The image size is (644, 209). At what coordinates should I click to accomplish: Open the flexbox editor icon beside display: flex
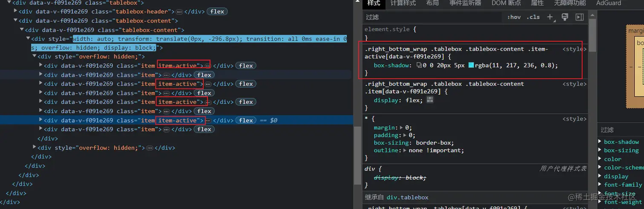point(430,100)
